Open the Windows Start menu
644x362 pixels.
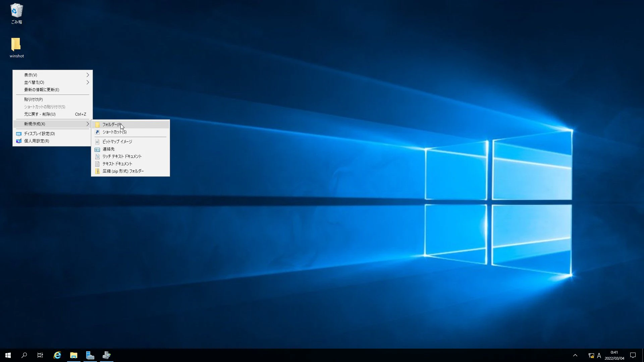click(x=8, y=355)
